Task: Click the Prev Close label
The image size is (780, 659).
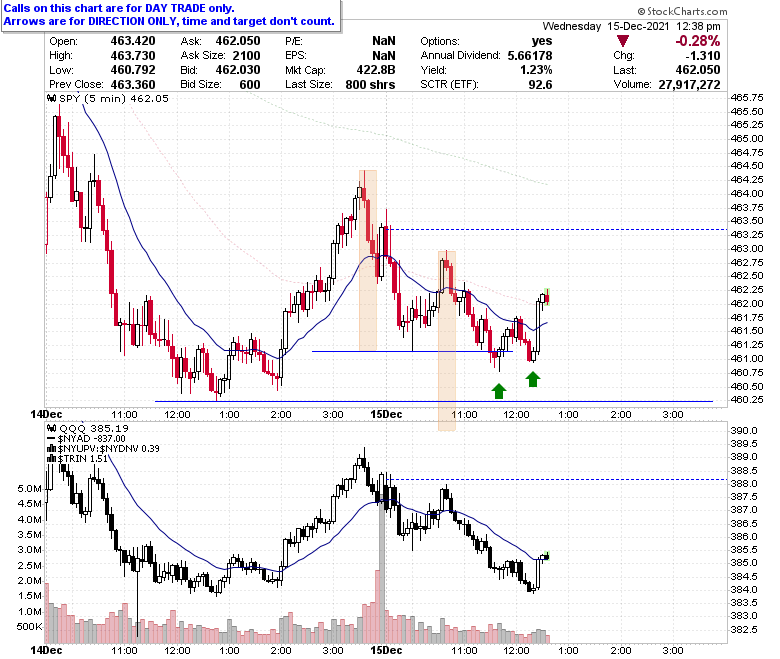Action: tap(77, 85)
